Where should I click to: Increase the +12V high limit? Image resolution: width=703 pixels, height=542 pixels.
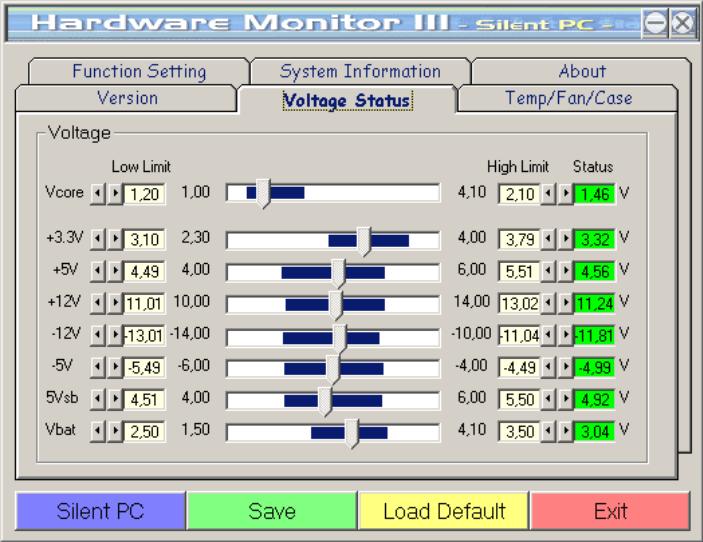coord(565,304)
